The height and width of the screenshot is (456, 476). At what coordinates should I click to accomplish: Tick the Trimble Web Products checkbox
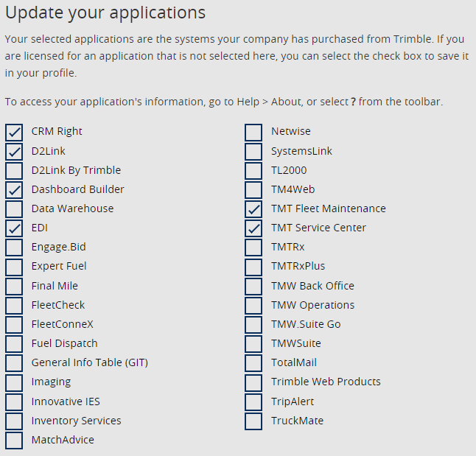click(x=253, y=382)
